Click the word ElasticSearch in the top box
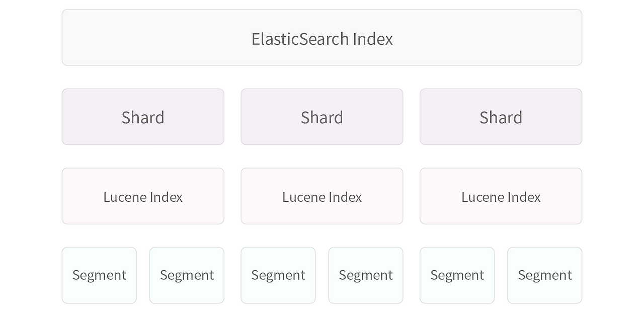 pyautogui.click(x=300, y=39)
